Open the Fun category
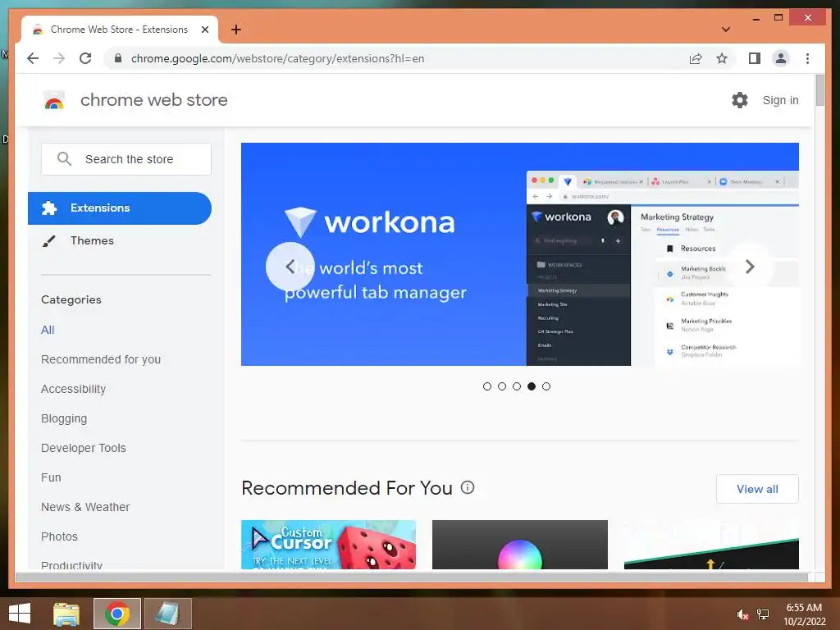Image resolution: width=840 pixels, height=630 pixels. (51, 477)
